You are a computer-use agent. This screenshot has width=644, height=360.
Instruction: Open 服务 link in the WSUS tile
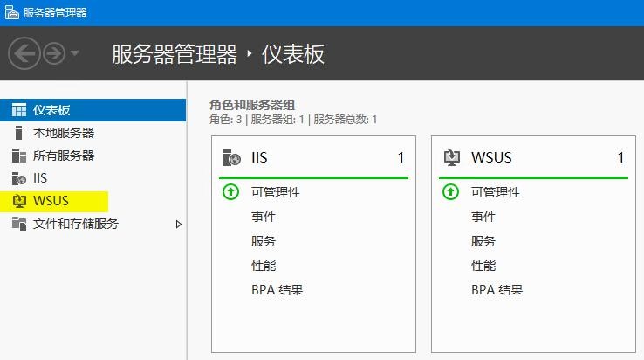click(x=483, y=241)
